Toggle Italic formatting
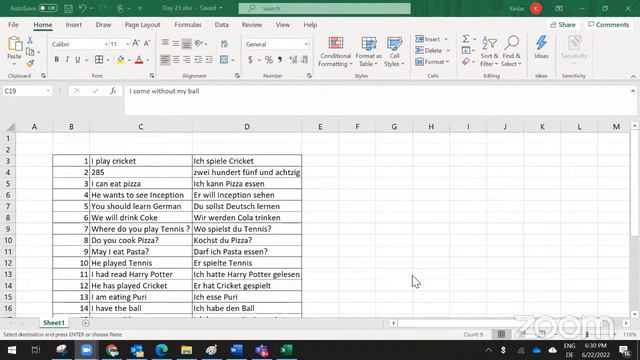This screenshot has height=360, width=640. point(67,60)
